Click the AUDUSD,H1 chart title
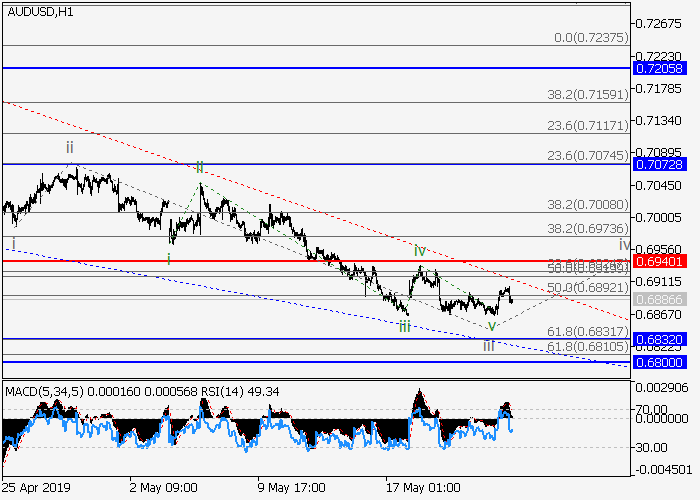The image size is (700, 500). (34, 10)
